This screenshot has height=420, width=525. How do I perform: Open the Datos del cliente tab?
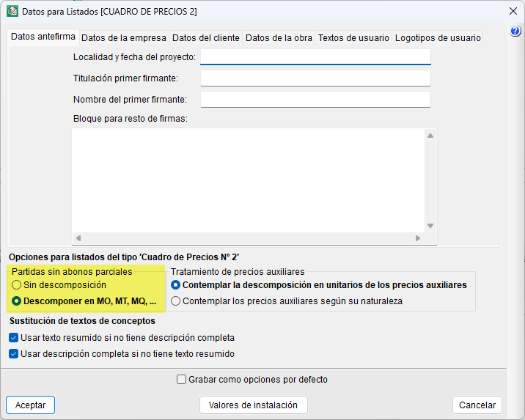(x=205, y=38)
